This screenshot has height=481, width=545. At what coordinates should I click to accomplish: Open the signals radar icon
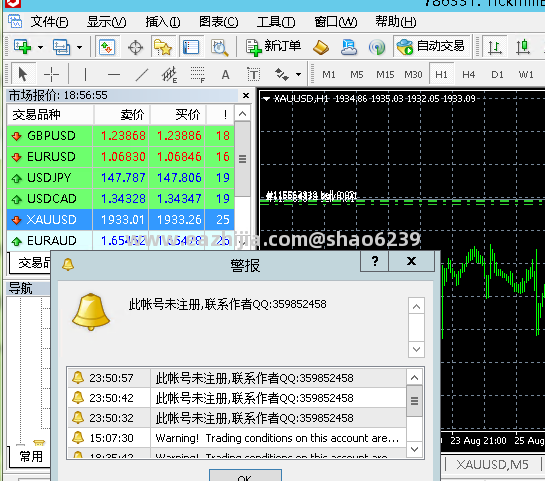[x=377, y=47]
